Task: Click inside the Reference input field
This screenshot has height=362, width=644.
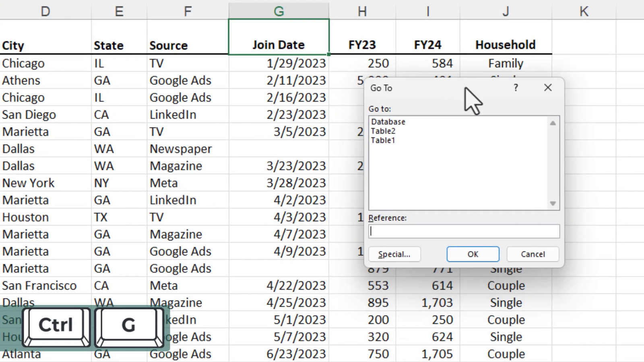Action: tap(463, 231)
